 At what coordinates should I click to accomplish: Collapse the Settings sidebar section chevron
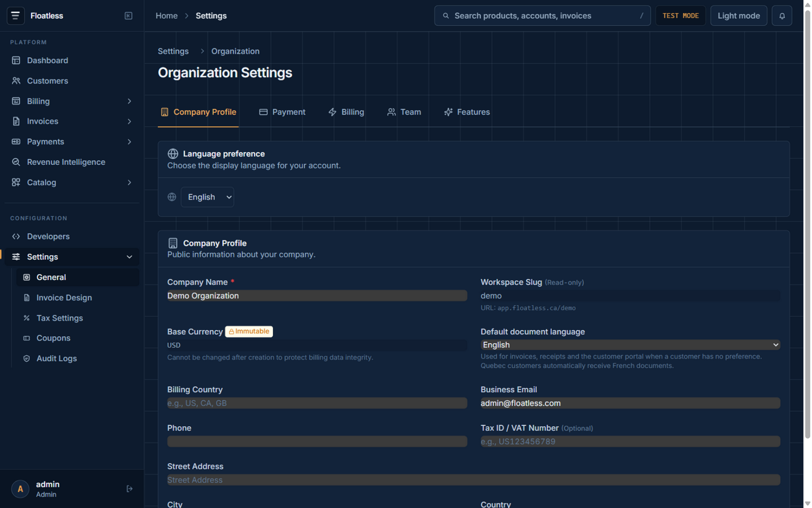point(129,257)
